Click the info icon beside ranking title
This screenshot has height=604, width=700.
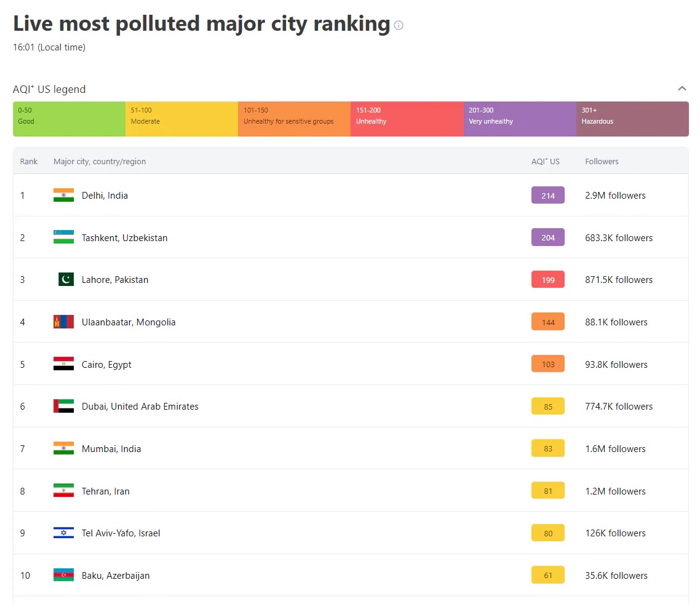(x=399, y=25)
